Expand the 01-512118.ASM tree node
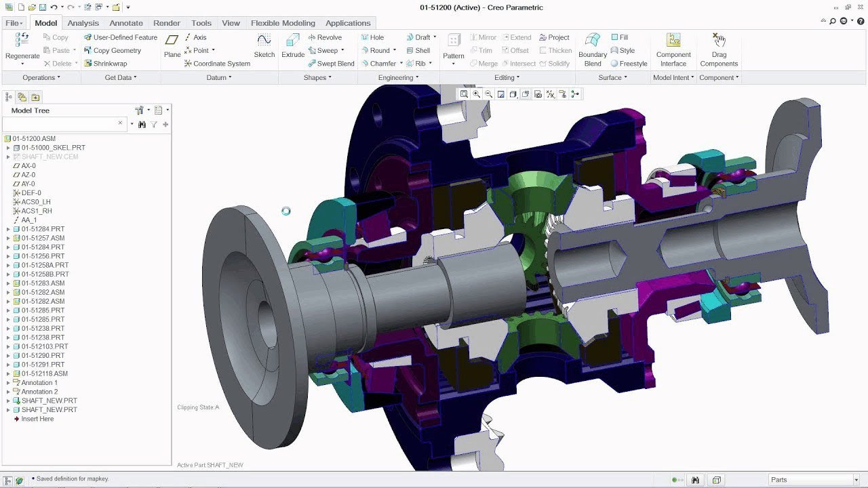 pyautogui.click(x=8, y=373)
